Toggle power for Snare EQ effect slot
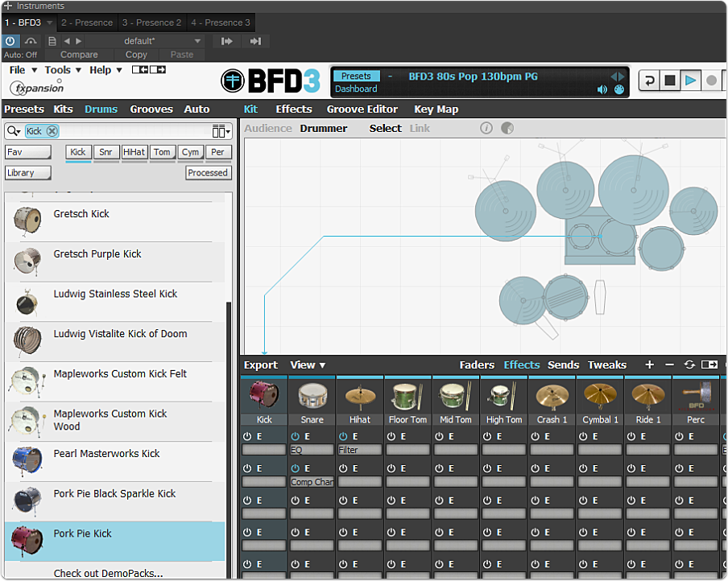Viewport: 728px width, 581px height. click(296, 436)
